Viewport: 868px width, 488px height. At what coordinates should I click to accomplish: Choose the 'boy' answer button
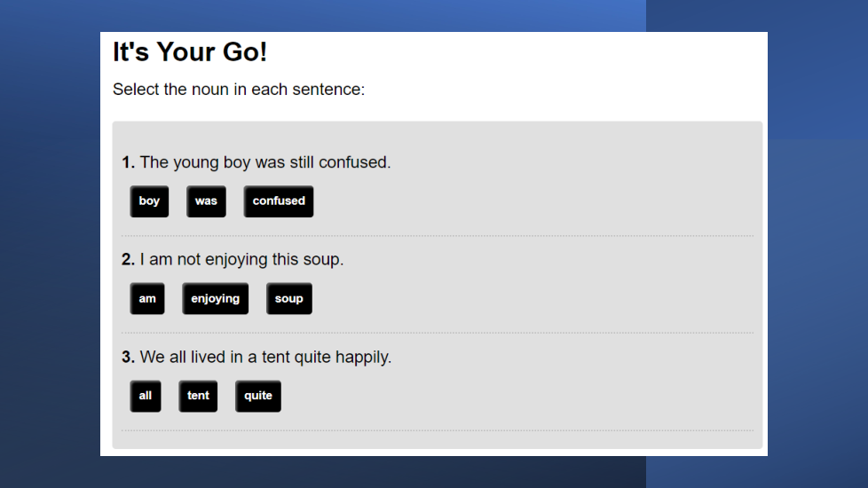[x=149, y=201]
